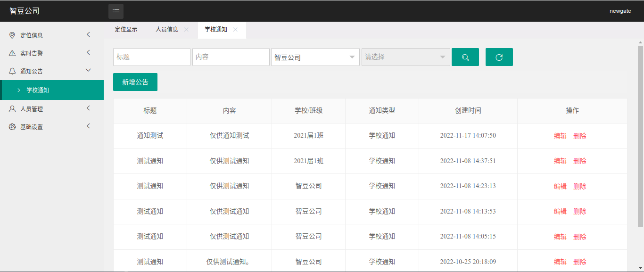Collapse the 通知公告 menu chevron

pyautogui.click(x=88, y=71)
